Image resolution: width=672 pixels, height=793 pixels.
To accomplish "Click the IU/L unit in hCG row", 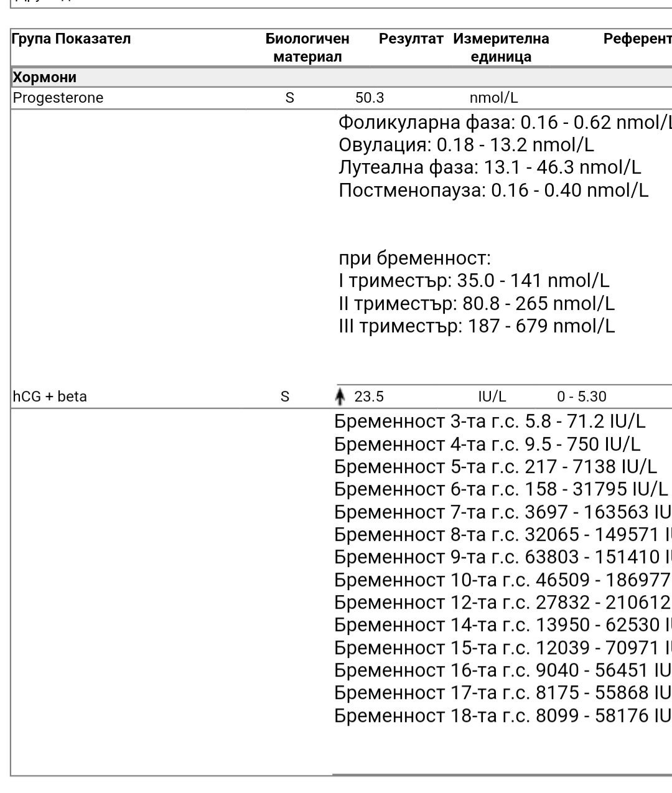I will point(492,396).
